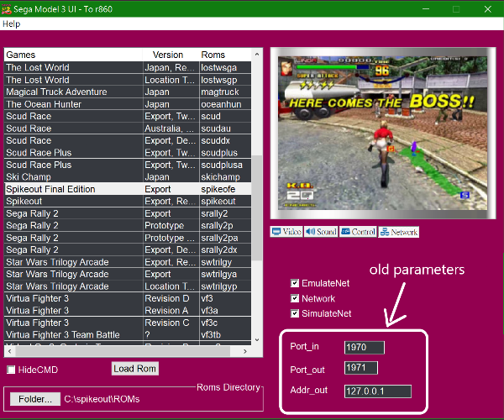The image size is (504, 420).
Task: Select Scud Race Plus scudplus row
Action: click(x=128, y=153)
